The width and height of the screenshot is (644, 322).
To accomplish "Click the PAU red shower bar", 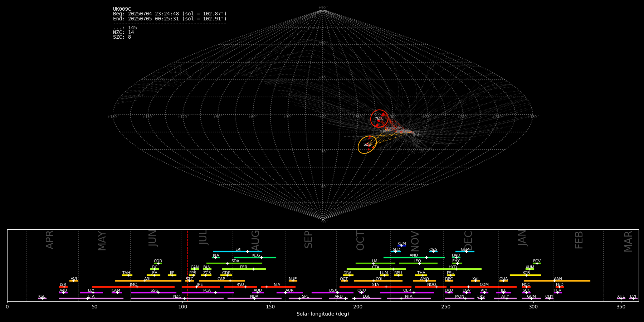I will point(240,287).
